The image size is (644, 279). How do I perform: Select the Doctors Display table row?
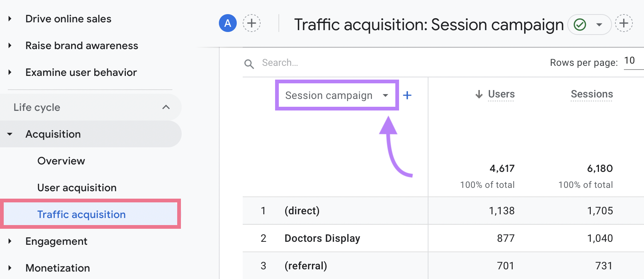click(322, 238)
